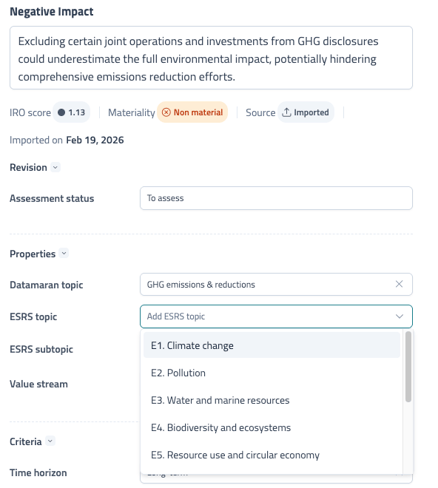The image size is (438, 488).
Task: Click the Imported source badge
Action: 306,112
